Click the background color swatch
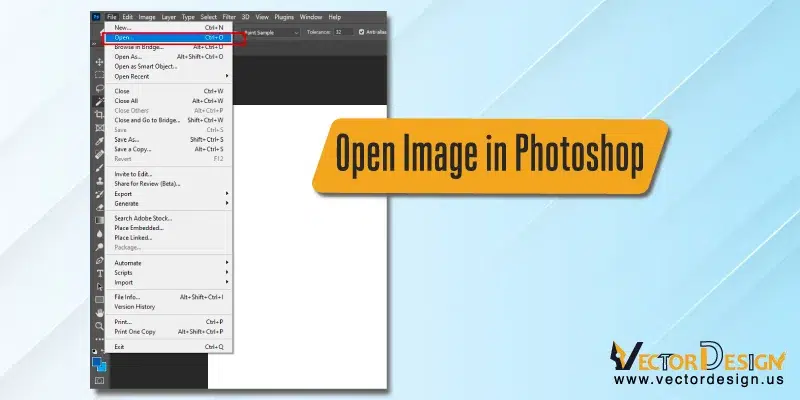 pyautogui.click(x=104, y=368)
